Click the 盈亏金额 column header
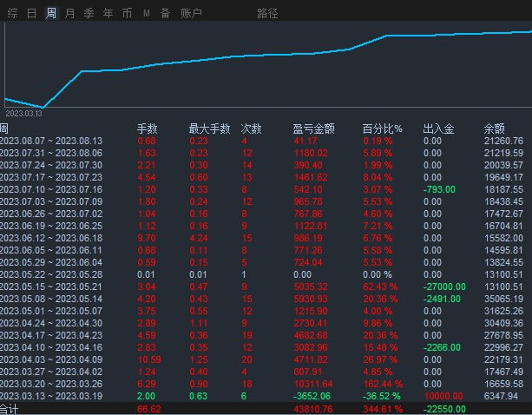This screenshot has width=532, height=415. (314, 128)
